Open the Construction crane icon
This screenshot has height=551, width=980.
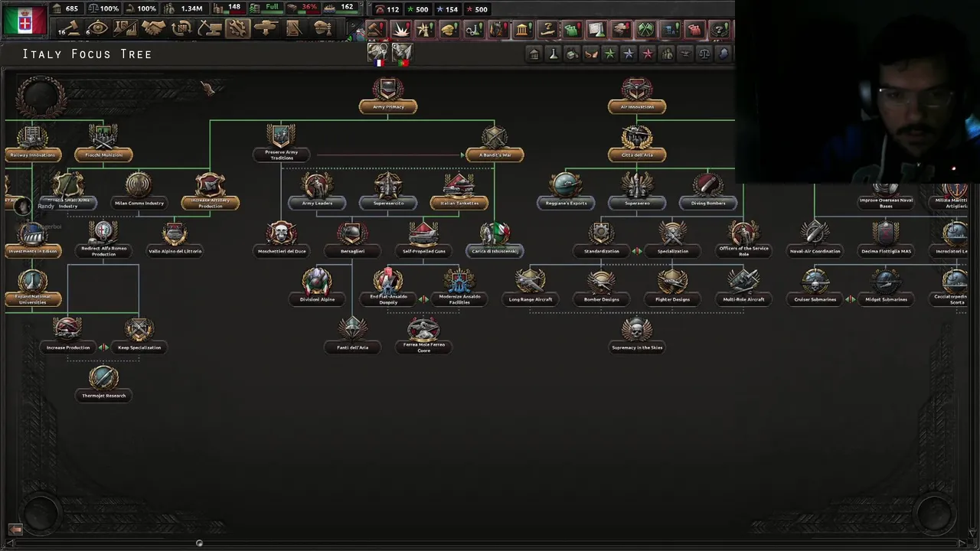tap(209, 29)
